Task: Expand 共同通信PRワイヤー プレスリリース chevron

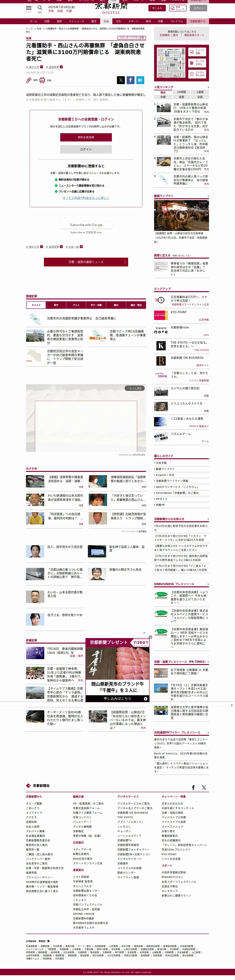Action: [x=208, y=732]
